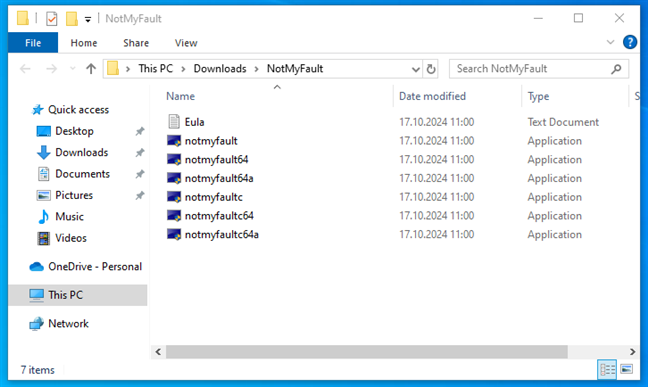Open Desktop in the navigation pane

[74, 131]
